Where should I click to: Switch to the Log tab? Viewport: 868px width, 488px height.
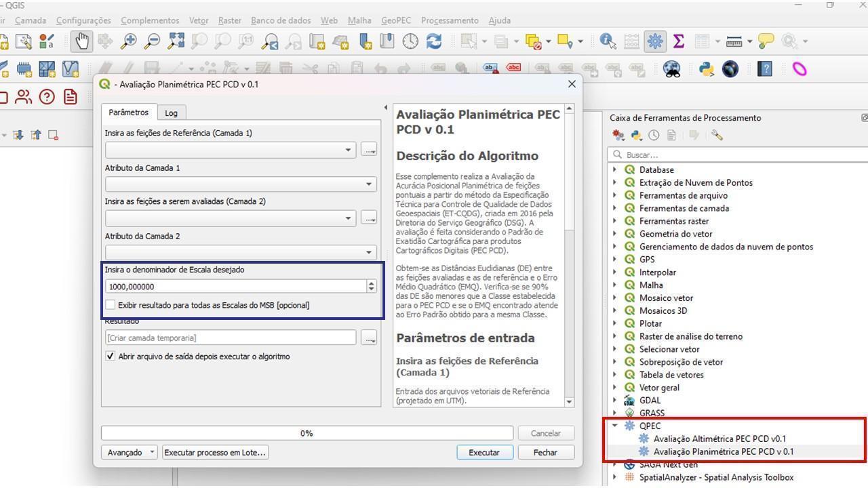[171, 113]
